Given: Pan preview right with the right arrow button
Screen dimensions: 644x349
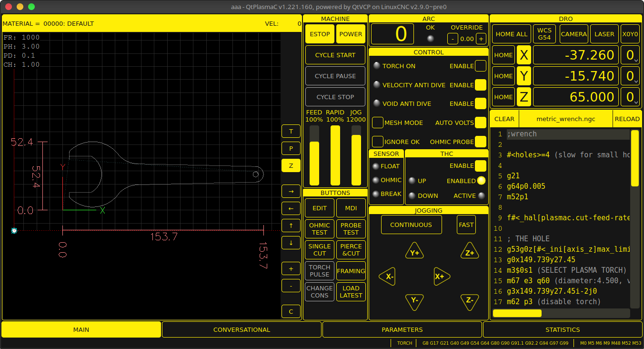Looking at the screenshot, I should [x=291, y=191].
